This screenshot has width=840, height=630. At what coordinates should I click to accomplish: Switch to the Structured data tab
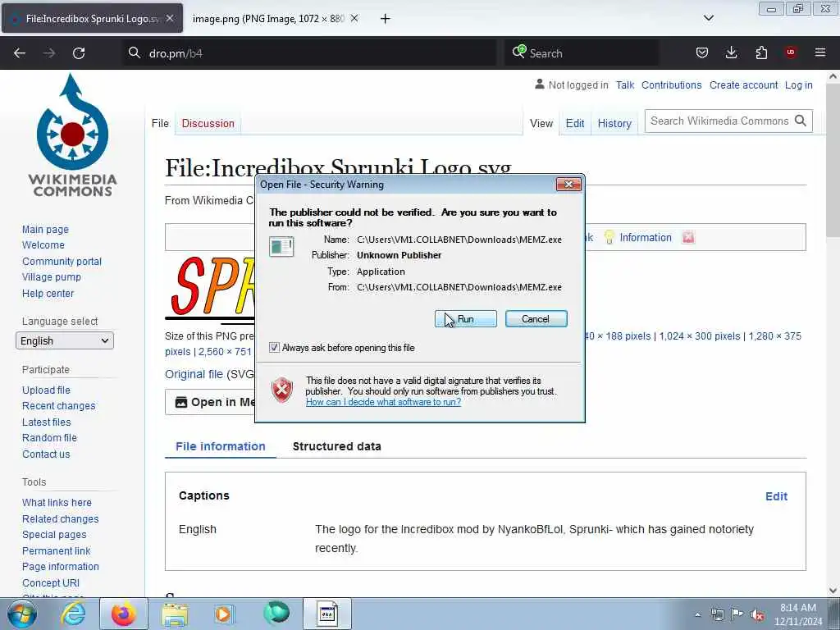point(336,446)
